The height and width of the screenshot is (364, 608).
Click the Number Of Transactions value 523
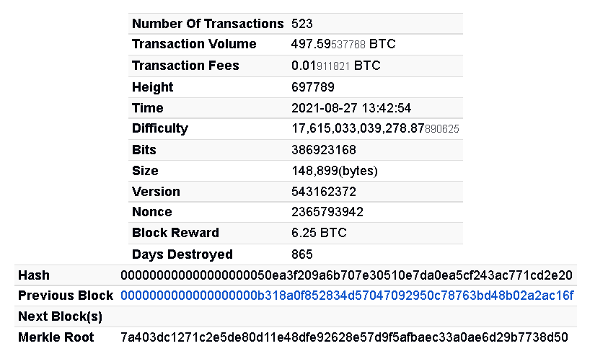302,24
